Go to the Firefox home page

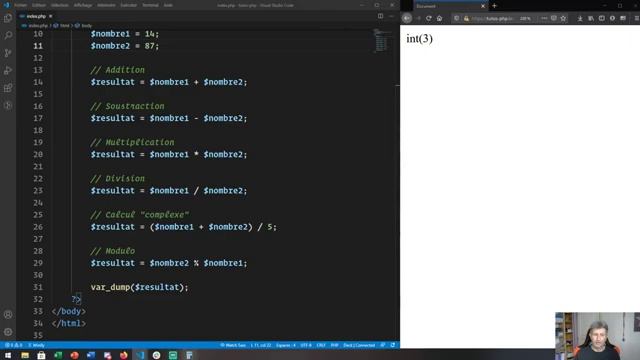coord(440,18)
